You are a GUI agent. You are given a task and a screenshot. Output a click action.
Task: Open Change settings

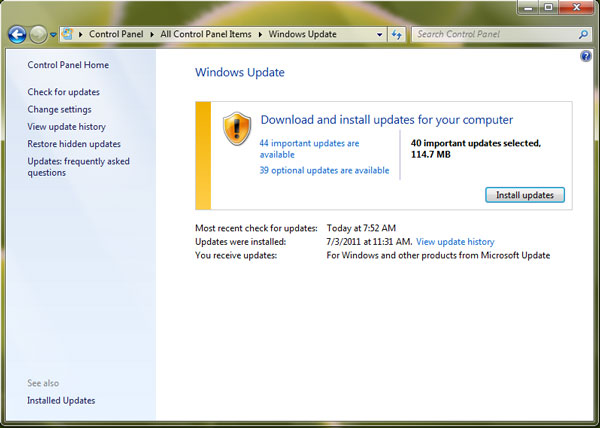tap(59, 109)
